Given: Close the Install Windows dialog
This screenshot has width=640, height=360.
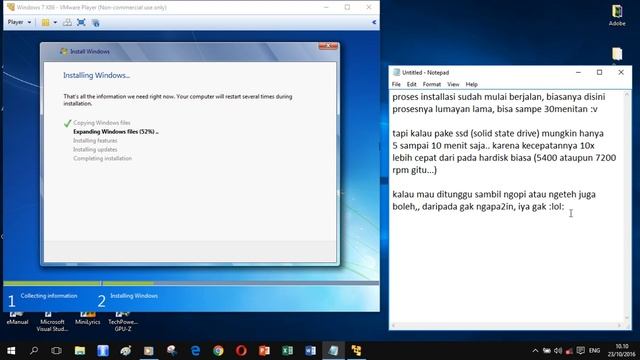Looking at the screenshot, I should (x=328, y=46).
